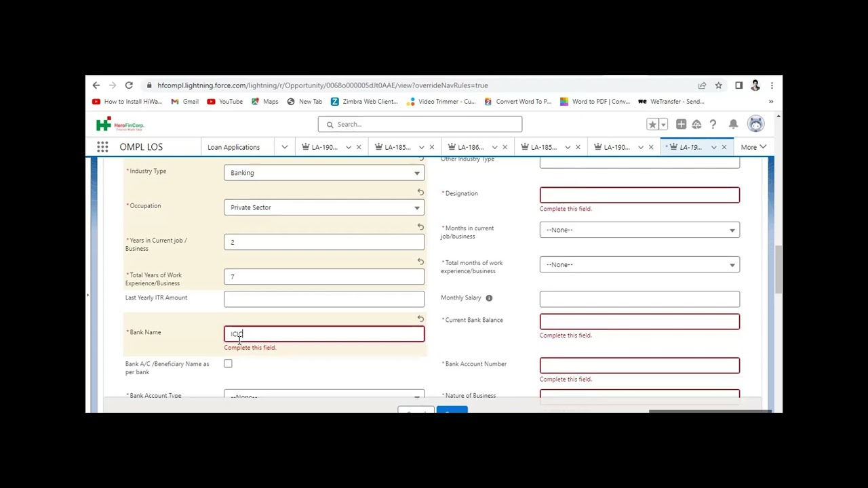The image size is (868, 488).
Task: Open the Maps bookmark
Action: (x=265, y=102)
